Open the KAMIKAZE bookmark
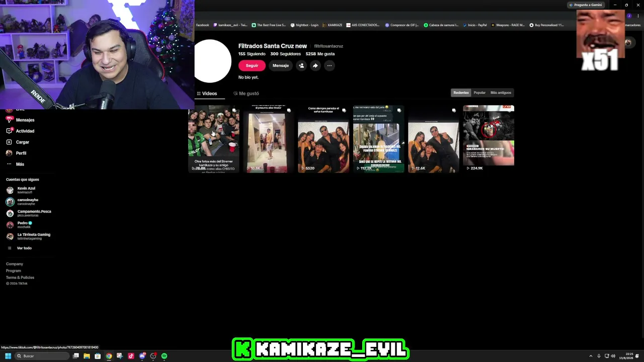Viewport: 644px width, 362px height. (333, 25)
